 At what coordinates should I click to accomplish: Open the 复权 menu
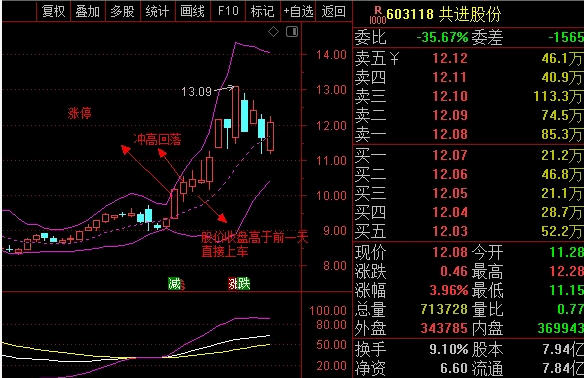pyautogui.click(x=53, y=11)
